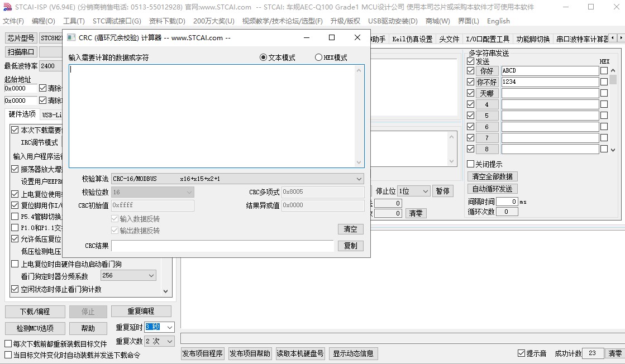Enable the close-prompt checkbox in send panel

(470, 164)
